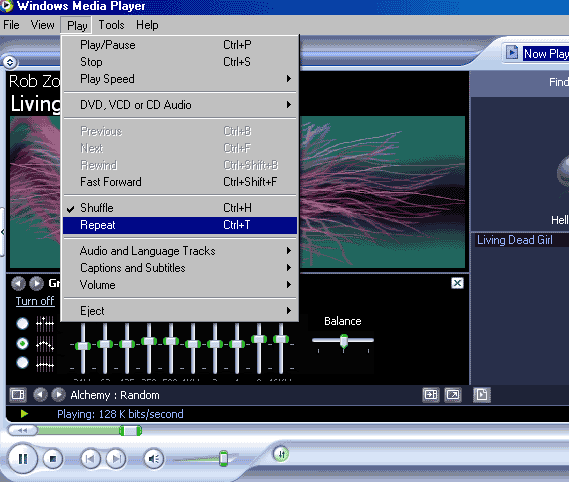Open the Now Playing tab
The image size is (569, 482).
point(546,54)
